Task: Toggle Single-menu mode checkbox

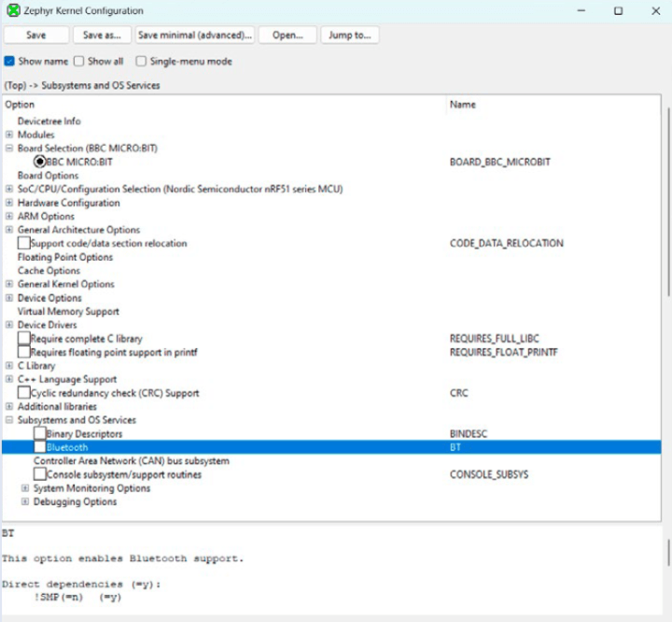Action: [x=142, y=62]
